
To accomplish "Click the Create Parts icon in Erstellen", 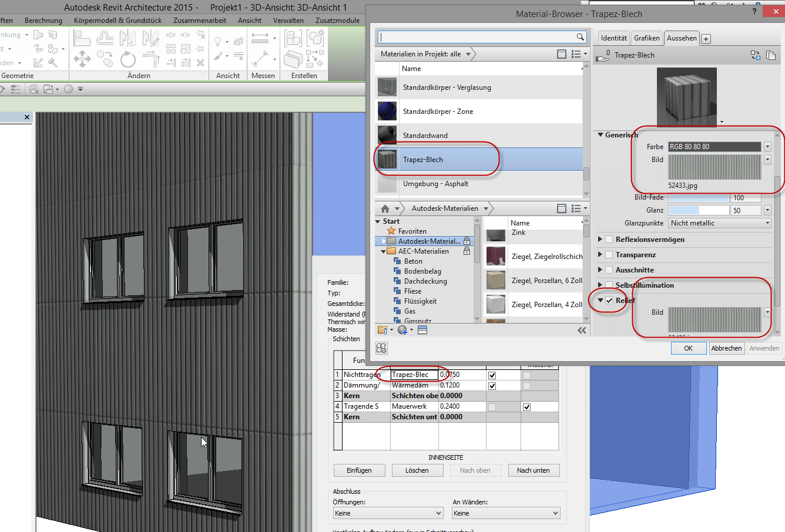I will click(293, 59).
